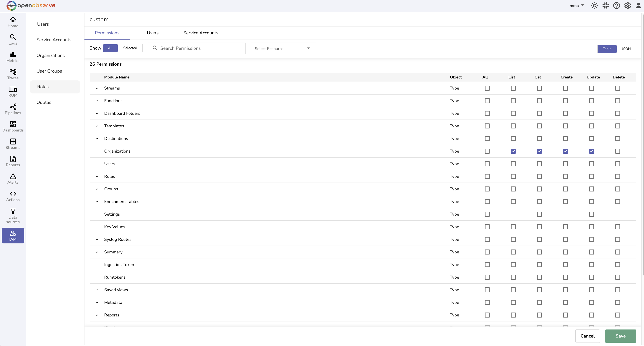Check the All permission for Streams
Viewport: 644px width, 346px height.
[487, 88]
